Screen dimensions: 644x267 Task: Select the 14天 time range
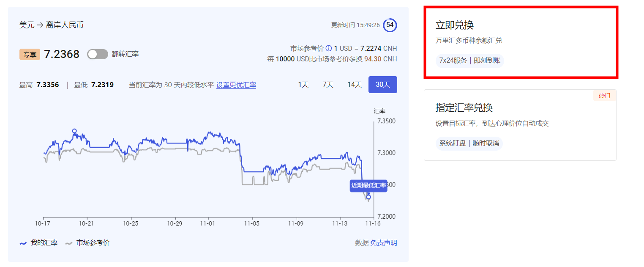(x=354, y=84)
